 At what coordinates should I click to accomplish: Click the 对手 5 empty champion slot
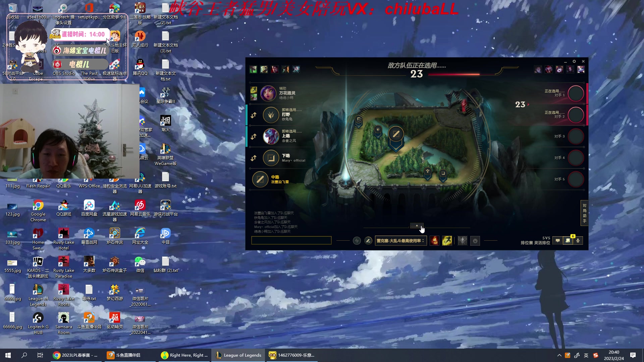coord(576,179)
